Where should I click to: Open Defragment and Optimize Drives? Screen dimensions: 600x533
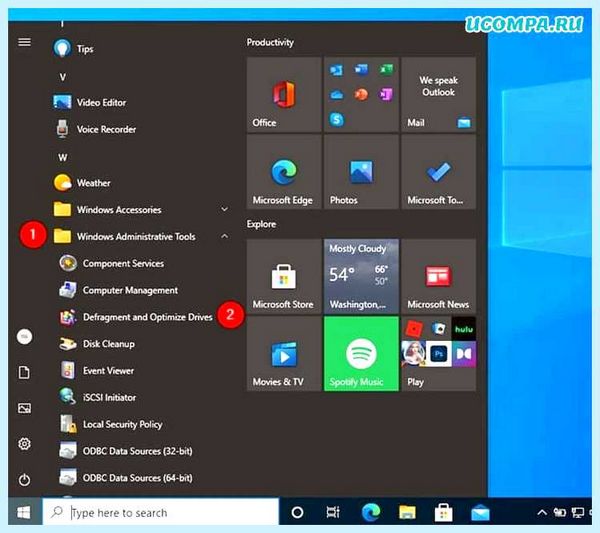(x=136, y=317)
